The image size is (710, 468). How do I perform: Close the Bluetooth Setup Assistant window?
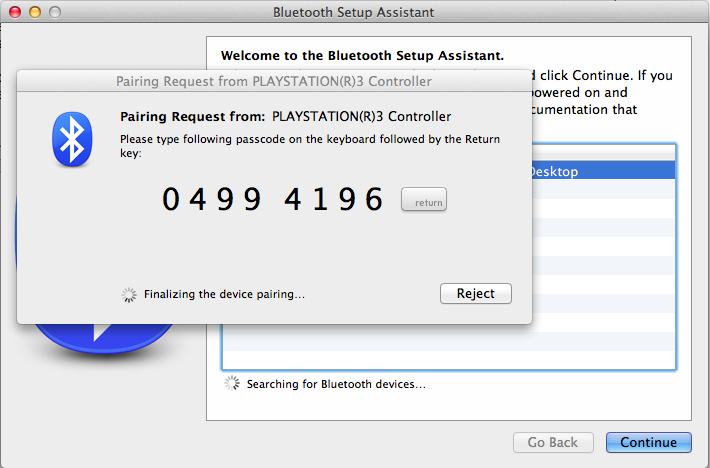pos(15,12)
